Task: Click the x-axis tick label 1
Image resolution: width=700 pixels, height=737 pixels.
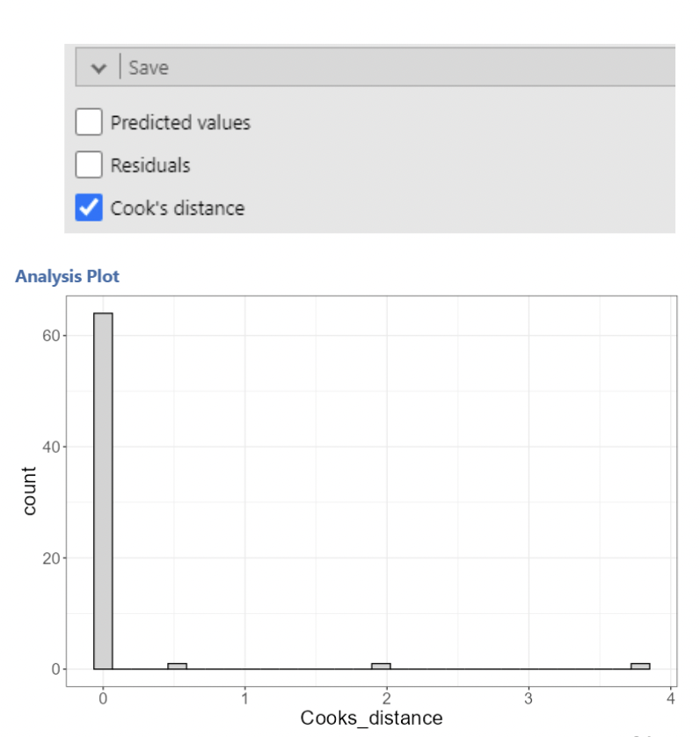Action: click(x=245, y=698)
